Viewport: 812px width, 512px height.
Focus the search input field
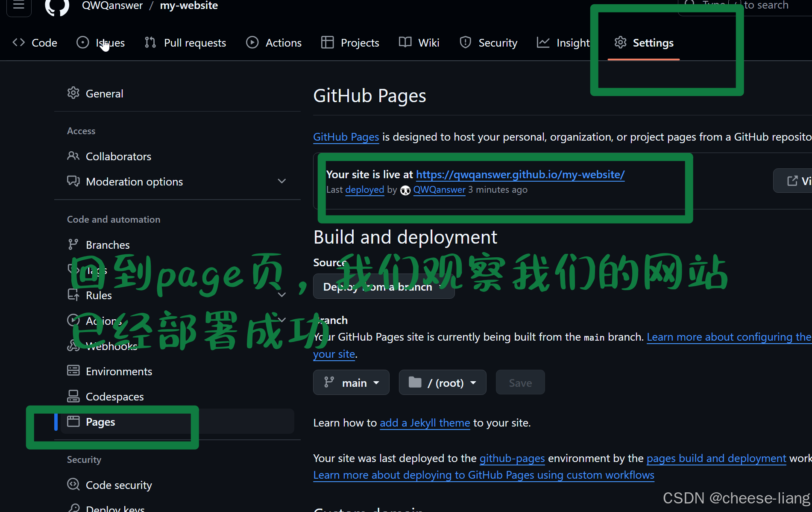point(745,6)
